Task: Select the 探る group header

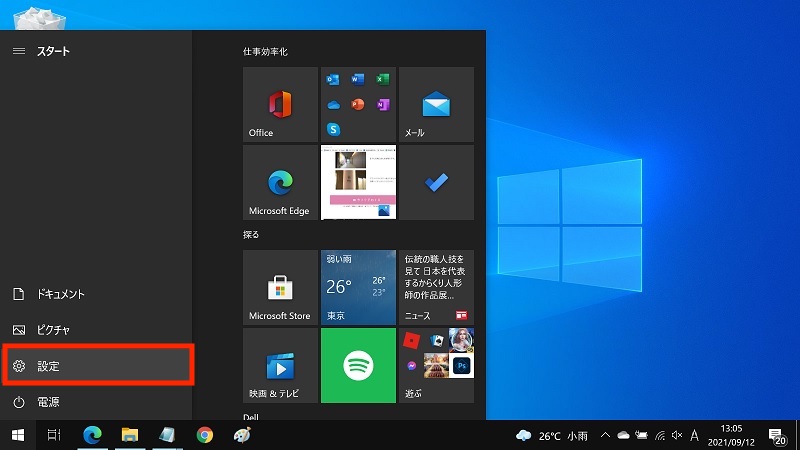Action: (251, 235)
